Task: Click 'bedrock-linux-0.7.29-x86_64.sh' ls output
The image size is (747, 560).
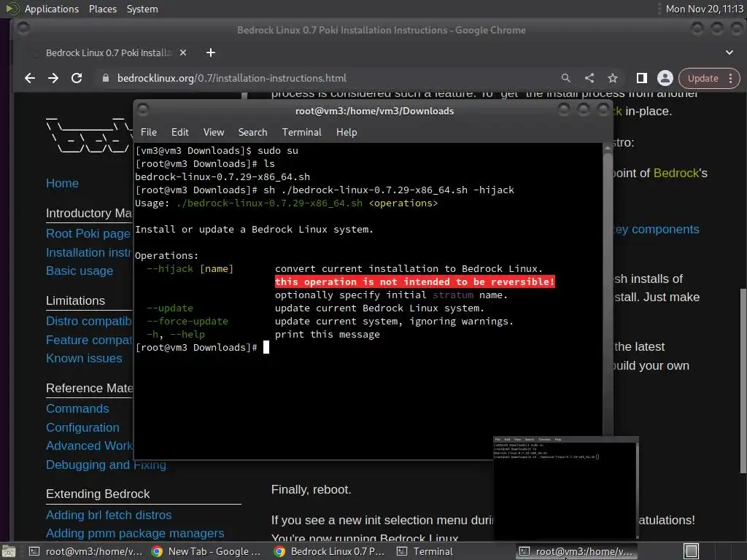Action: [x=222, y=176]
